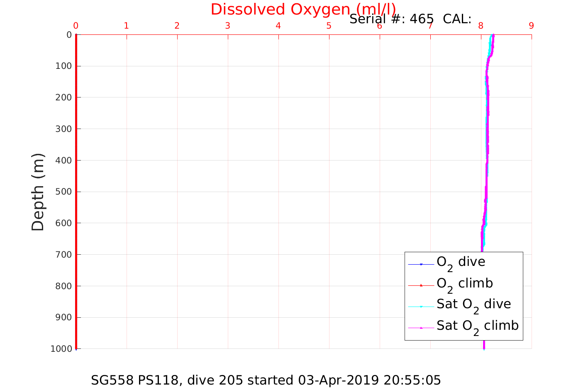
Task: Click the x-axis tick label 3
Action: [228, 26]
